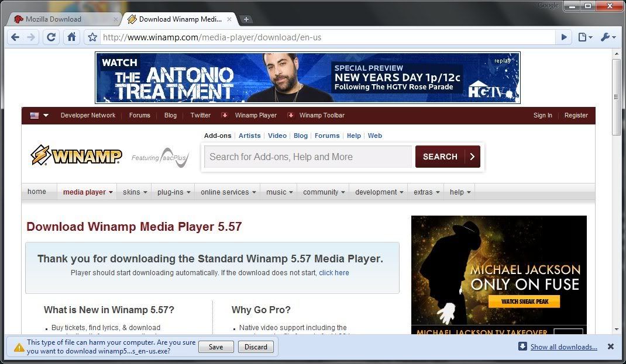Image resolution: width=626 pixels, height=364 pixels.
Task: Open the Developer Network link
Action: click(x=88, y=115)
